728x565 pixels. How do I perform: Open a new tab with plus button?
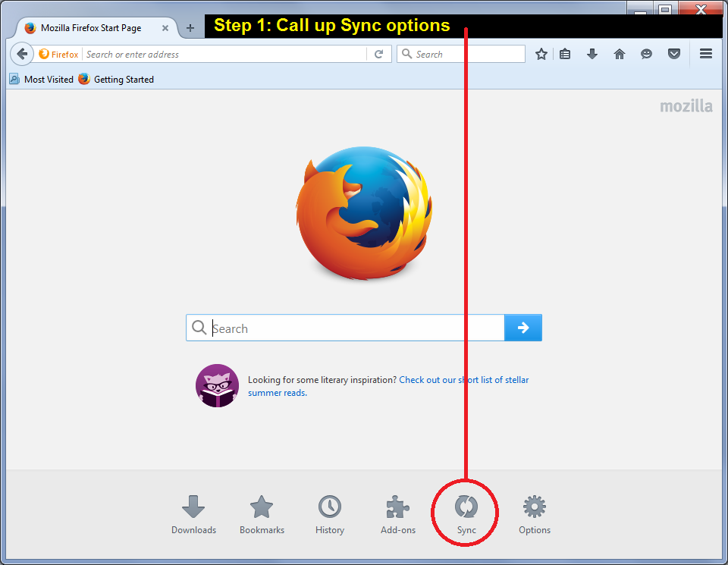click(190, 28)
